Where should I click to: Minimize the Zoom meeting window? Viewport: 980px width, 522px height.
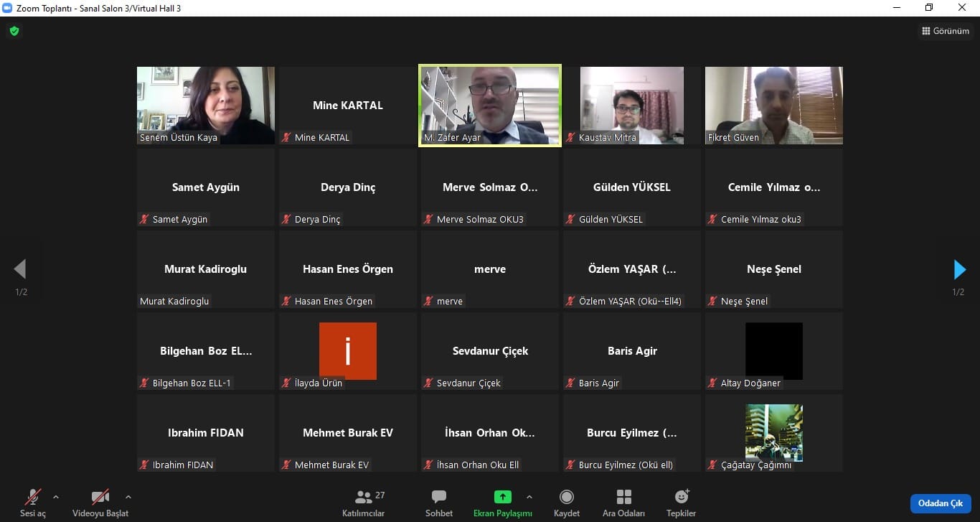[x=897, y=8]
